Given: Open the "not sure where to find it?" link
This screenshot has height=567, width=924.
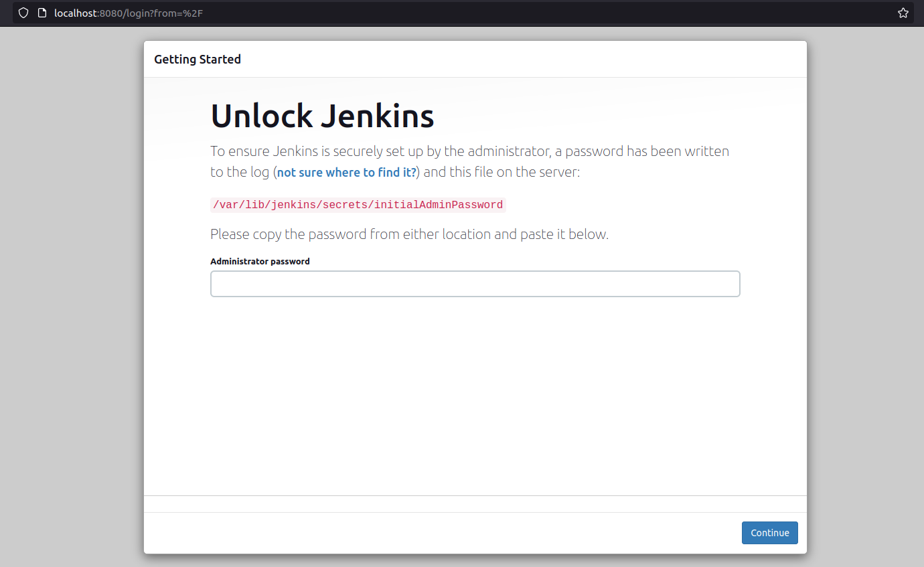Looking at the screenshot, I should [x=347, y=172].
